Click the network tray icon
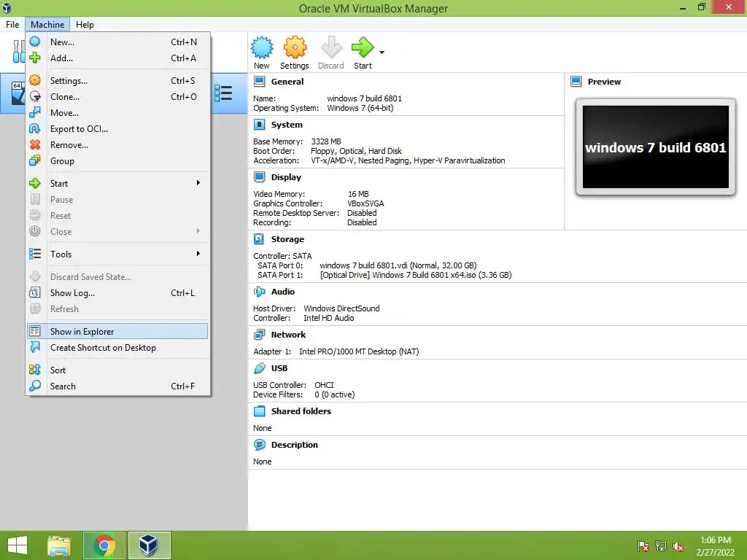Screen dimensions: 747x560 point(661,546)
